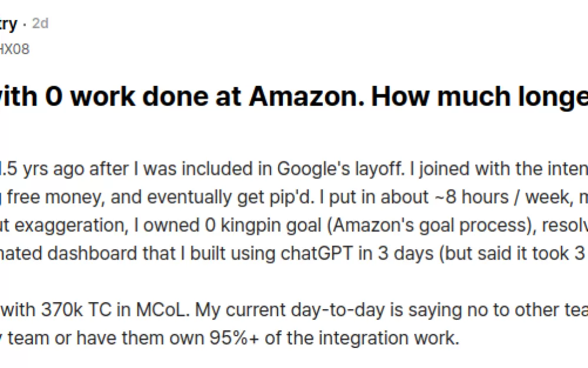The image size is (588, 368).
Task: Click the phrase Google's layoff
Action: [341, 169]
